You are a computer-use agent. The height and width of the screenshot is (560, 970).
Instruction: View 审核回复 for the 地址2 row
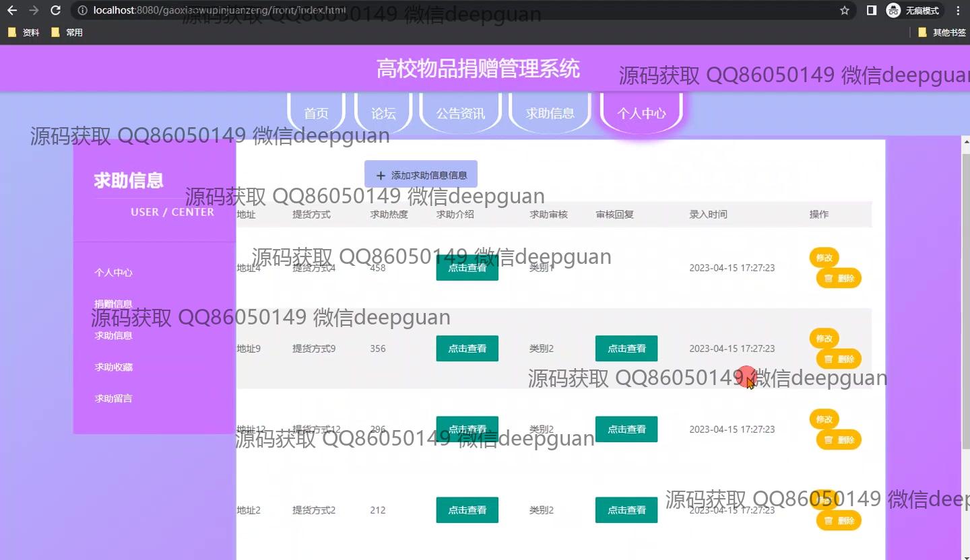tap(626, 510)
